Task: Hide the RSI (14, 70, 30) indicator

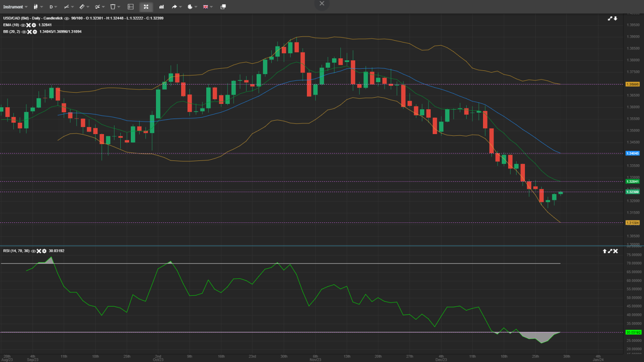Action: pos(33,251)
